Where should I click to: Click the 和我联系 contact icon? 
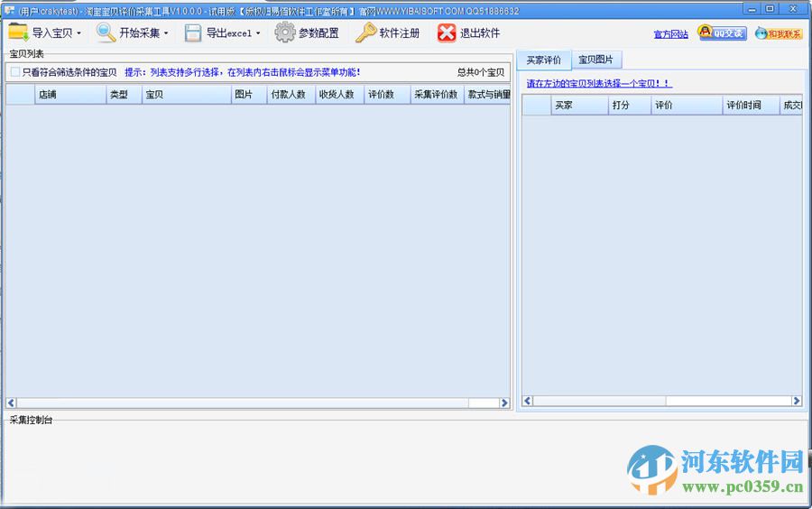(779, 33)
